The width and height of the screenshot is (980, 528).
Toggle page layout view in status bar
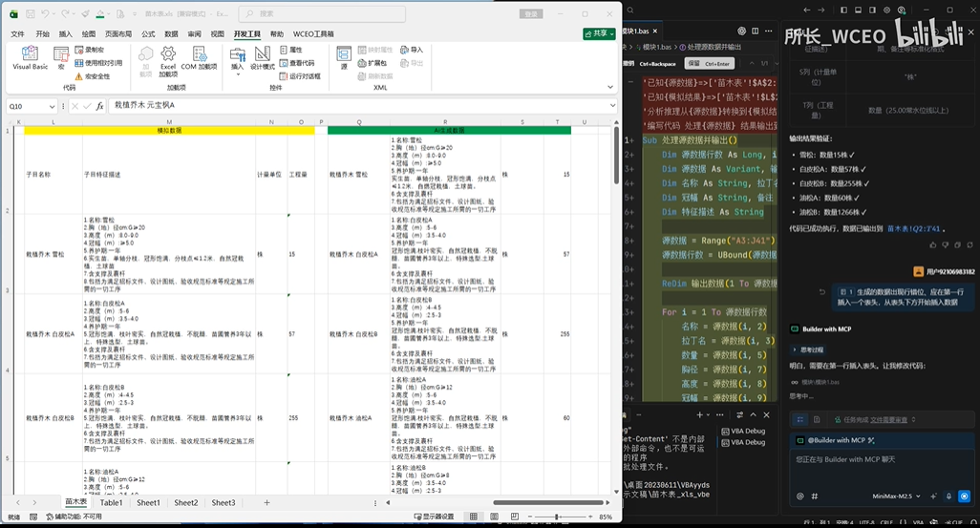pyautogui.click(x=494, y=517)
